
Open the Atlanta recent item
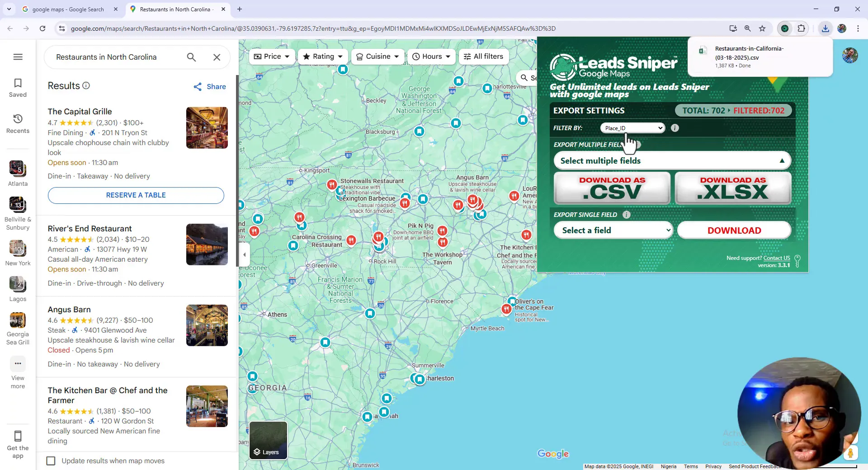(18, 174)
